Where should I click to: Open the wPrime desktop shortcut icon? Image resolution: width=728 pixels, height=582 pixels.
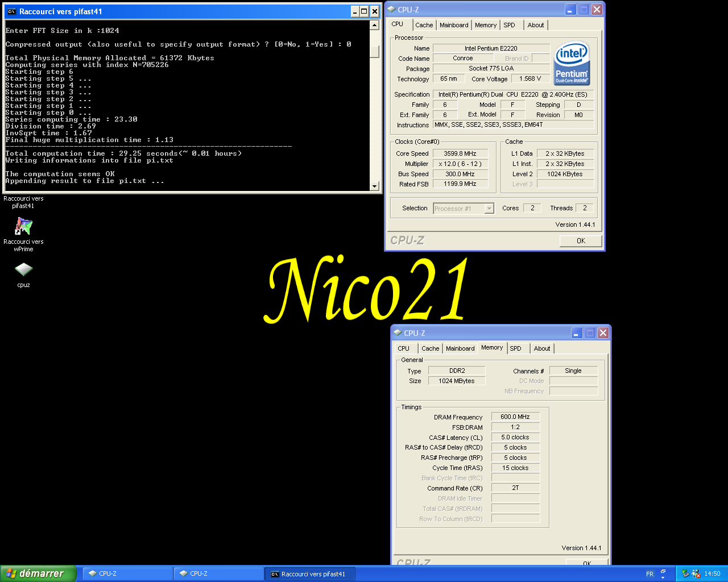point(23,227)
